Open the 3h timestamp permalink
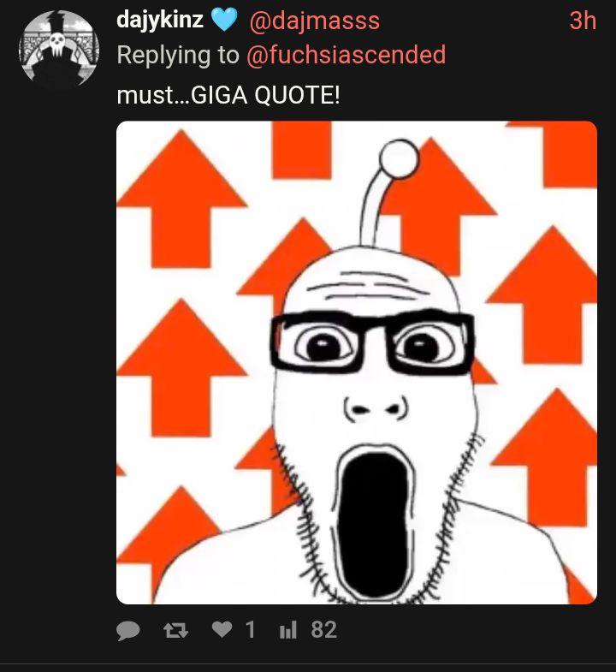616x672 pixels. pyautogui.click(x=583, y=21)
